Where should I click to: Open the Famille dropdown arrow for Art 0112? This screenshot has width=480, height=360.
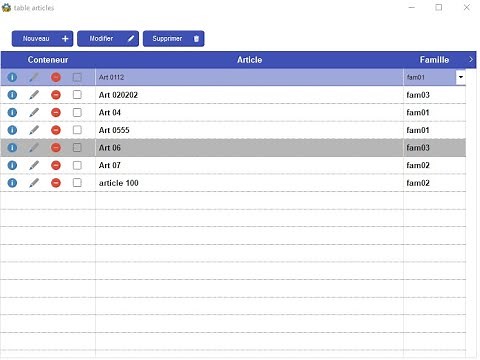461,77
